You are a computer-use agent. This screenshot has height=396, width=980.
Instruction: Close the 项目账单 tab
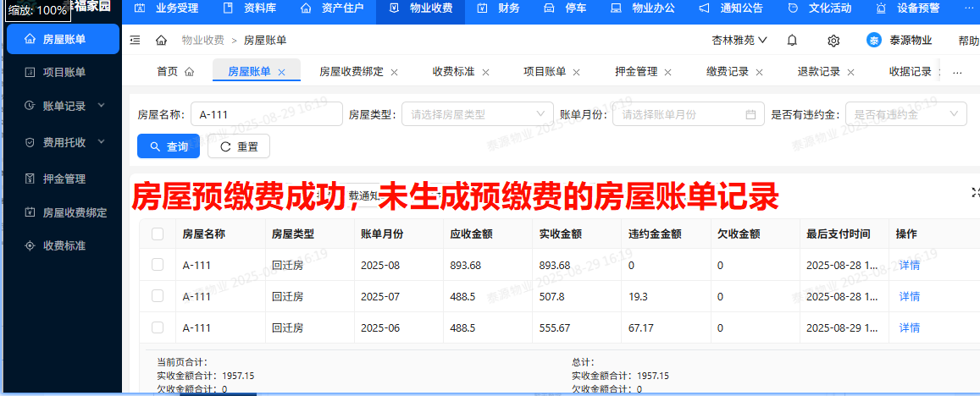577,73
